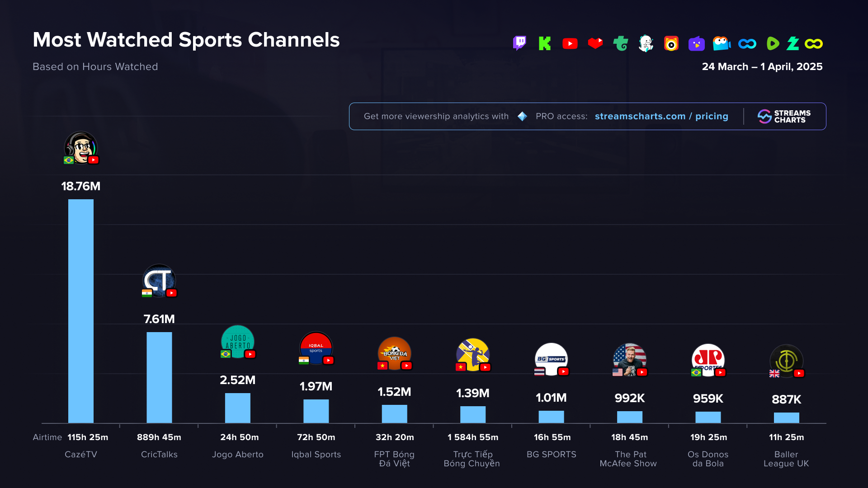Click the Baller League UK dark avatar

tap(787, 361)
